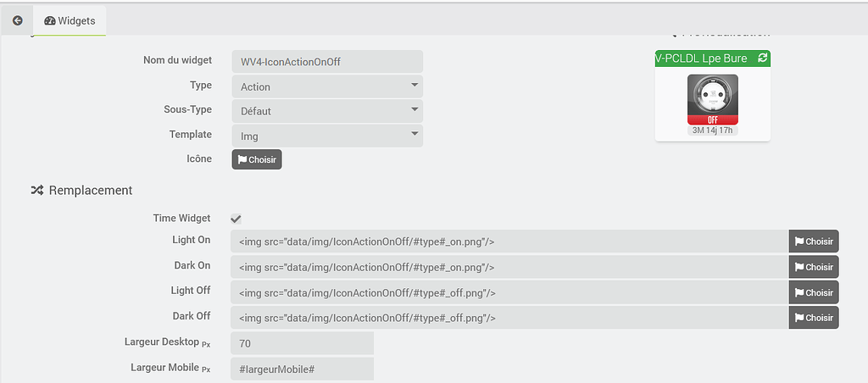Open the Widgets tab
The width and height of the screenshot is (868, 383).
[x=70, y=20]
